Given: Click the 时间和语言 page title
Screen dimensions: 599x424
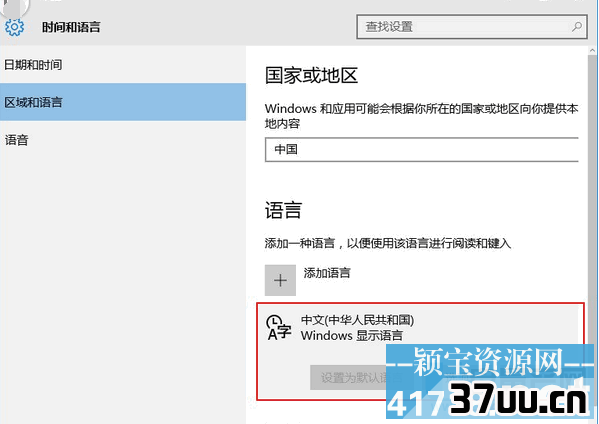Looking at the screenshot, I should click(x=71, y=27).
